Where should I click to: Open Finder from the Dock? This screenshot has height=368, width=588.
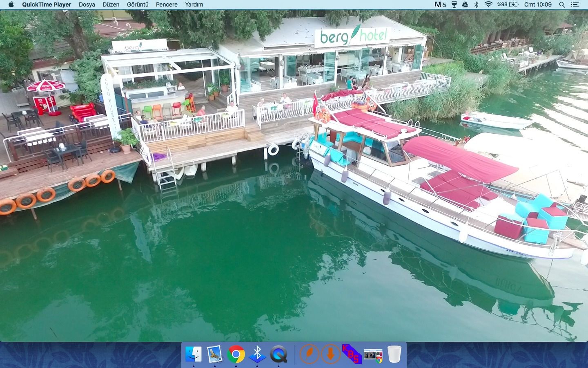pyautogui.click(x=194, y=354)
